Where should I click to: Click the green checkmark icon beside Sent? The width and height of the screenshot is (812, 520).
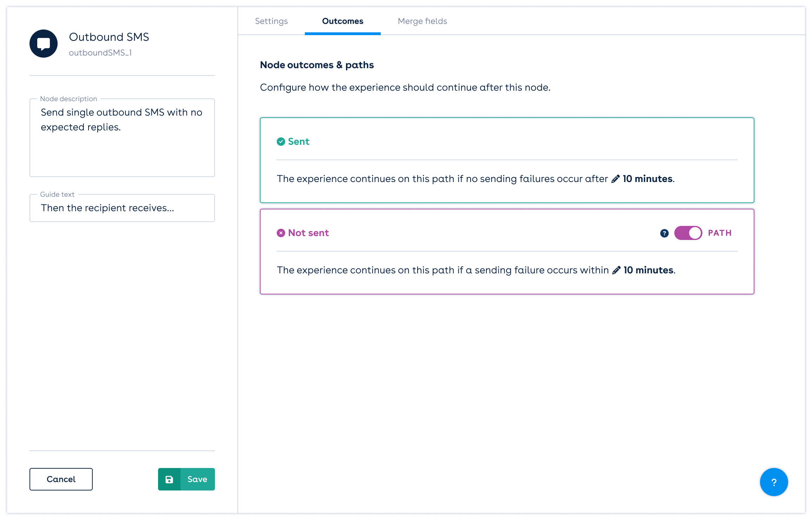coord(281,142)
